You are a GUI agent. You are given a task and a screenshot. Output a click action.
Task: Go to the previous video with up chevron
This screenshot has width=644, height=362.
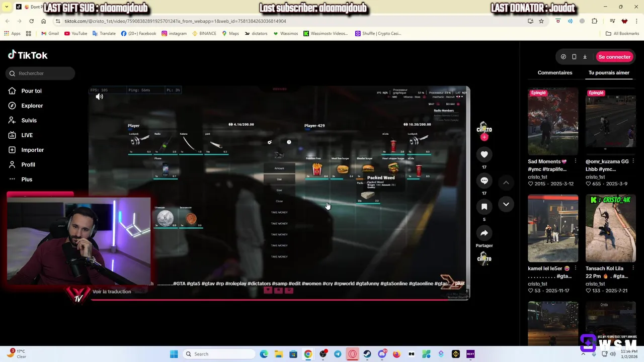tap(506, 183)
